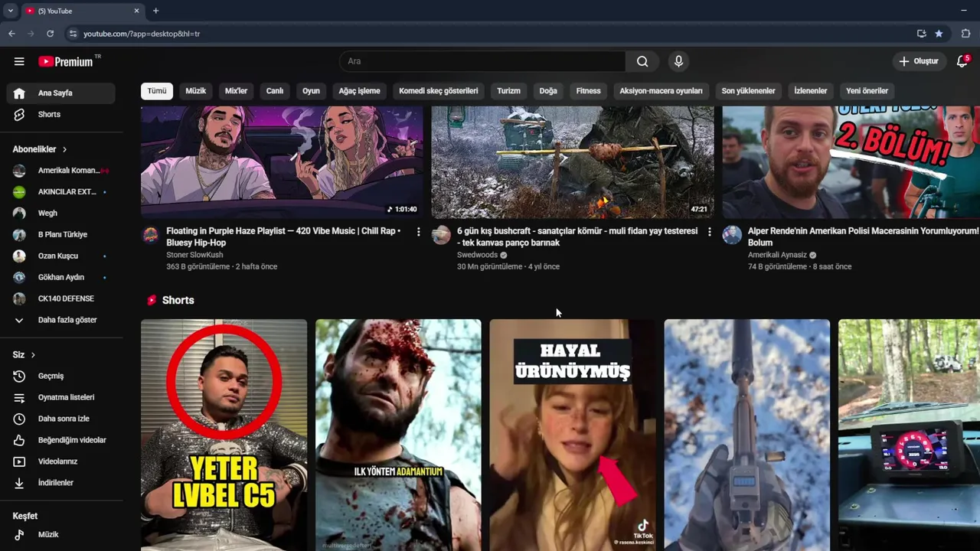
Task: Reload the page in browser
Action: coord(51,34)
